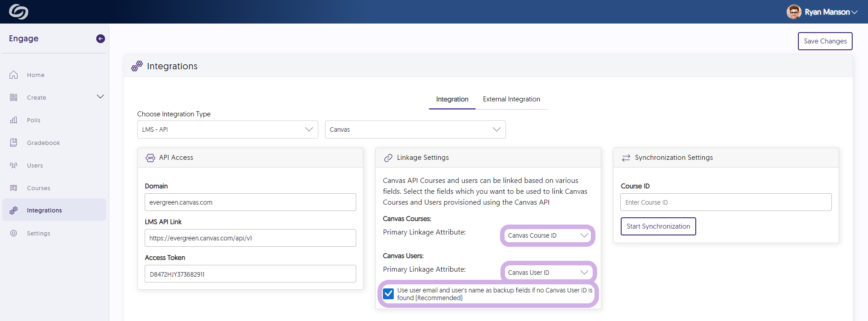Screen dimensions: 868x321
Task: Collapse the sidebar with the back arrow
Action: pos(100,39)
